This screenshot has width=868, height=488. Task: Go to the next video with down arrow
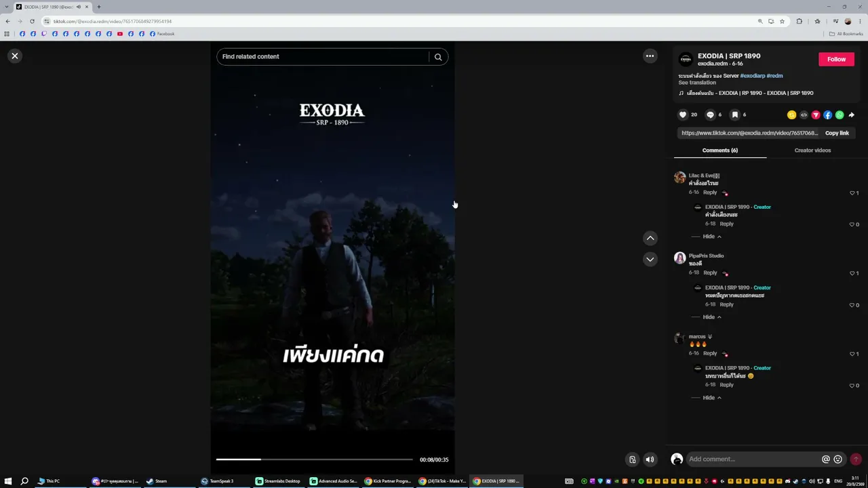pos(650,259)
